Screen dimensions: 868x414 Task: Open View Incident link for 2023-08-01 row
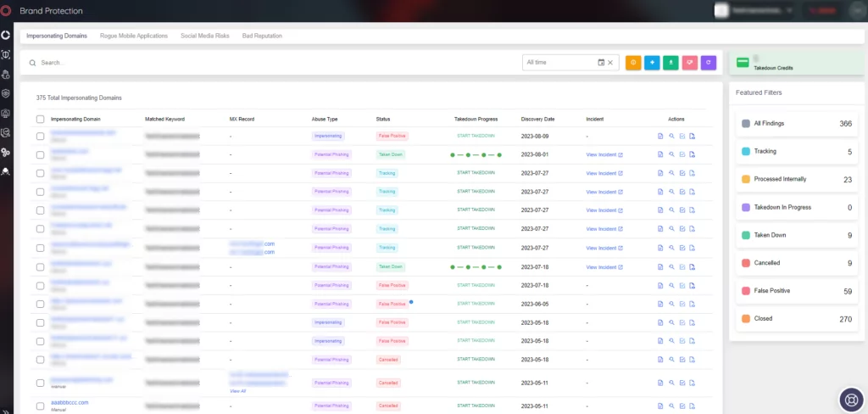pos(604,154)
